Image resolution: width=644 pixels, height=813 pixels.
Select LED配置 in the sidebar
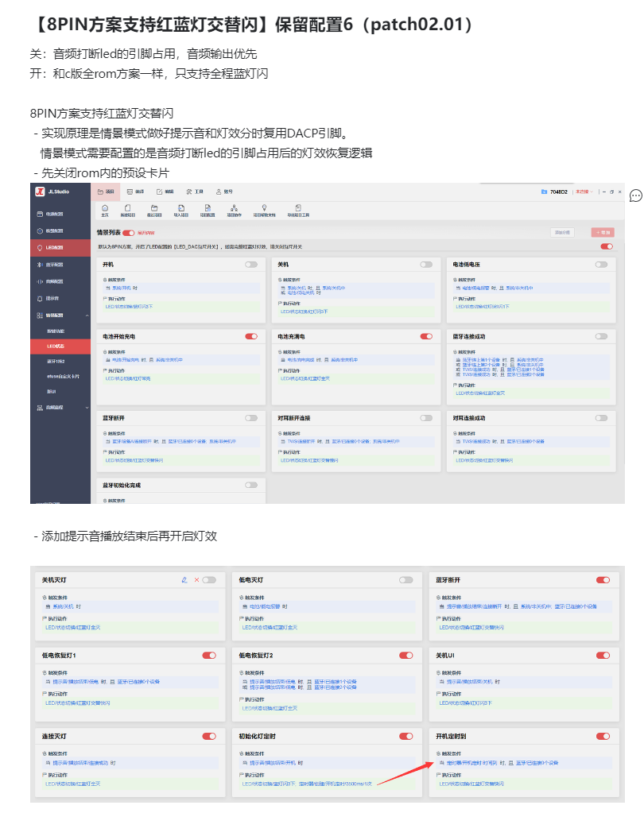coord(60,248)
